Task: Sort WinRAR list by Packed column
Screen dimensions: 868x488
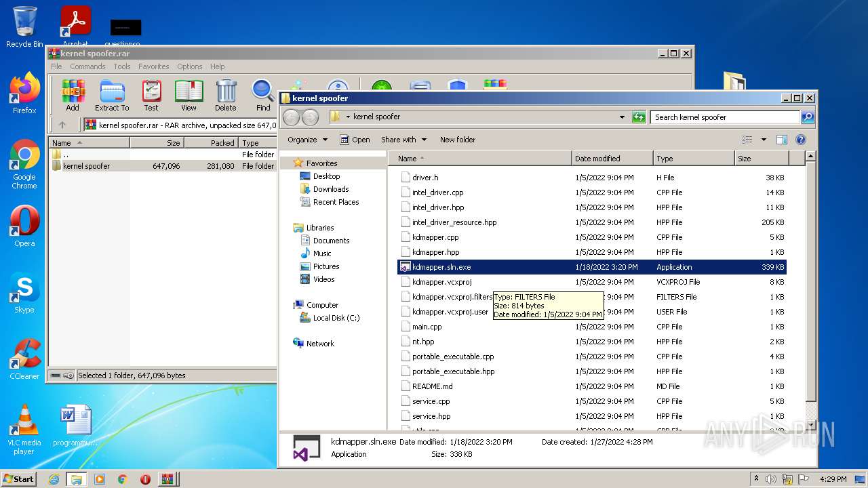Action: (211, 143)
